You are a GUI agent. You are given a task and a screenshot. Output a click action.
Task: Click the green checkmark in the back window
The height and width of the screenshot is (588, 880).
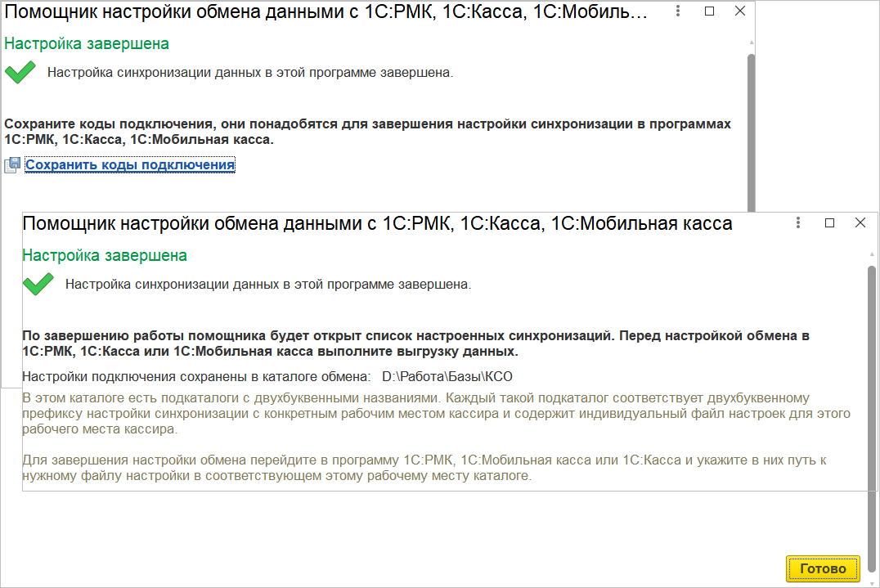tap(20, 73)
